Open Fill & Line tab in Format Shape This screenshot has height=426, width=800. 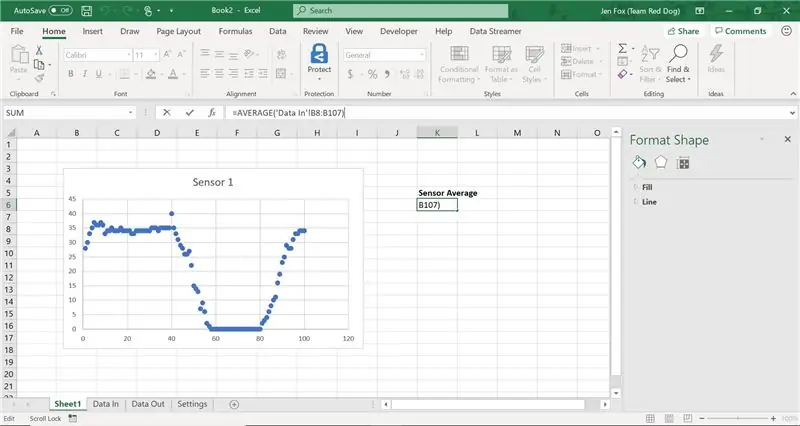click(x=639, y=163)
